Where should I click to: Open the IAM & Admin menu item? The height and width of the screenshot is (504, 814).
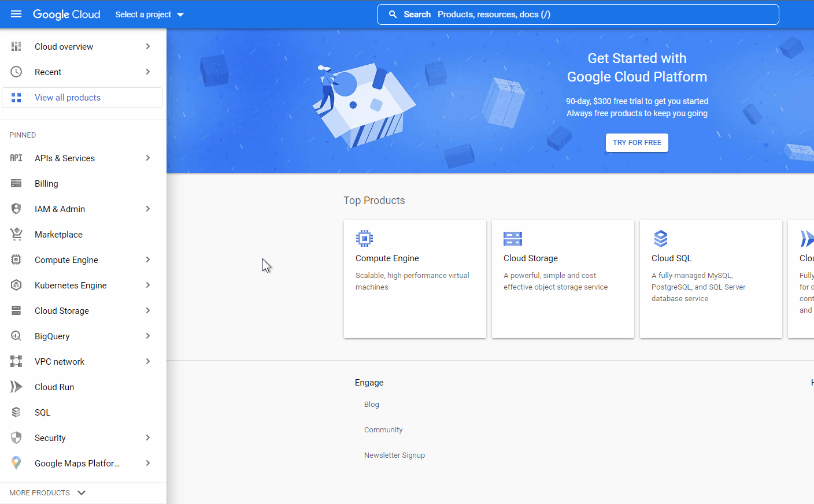[60, 209]
